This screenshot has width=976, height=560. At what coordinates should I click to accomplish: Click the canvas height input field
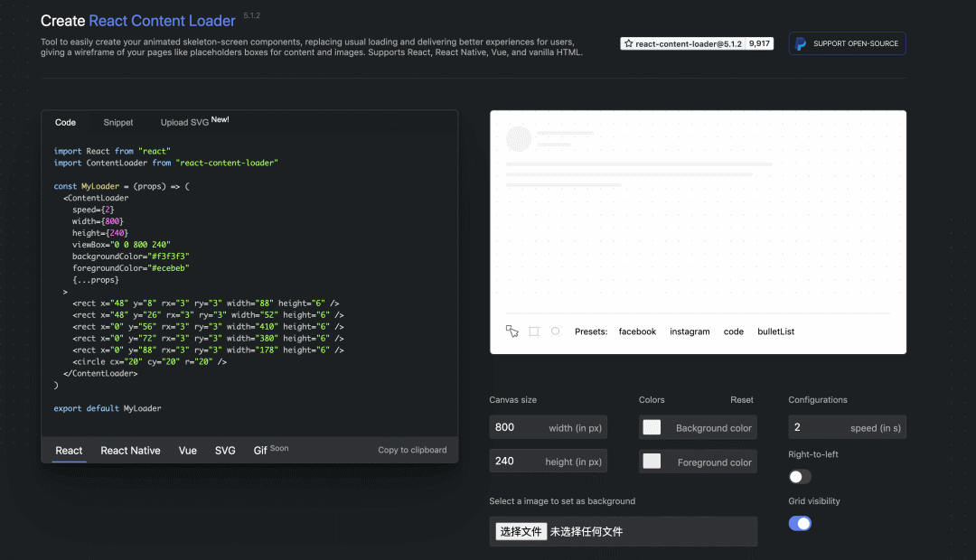pyautogui.click(x=548, y=461)
